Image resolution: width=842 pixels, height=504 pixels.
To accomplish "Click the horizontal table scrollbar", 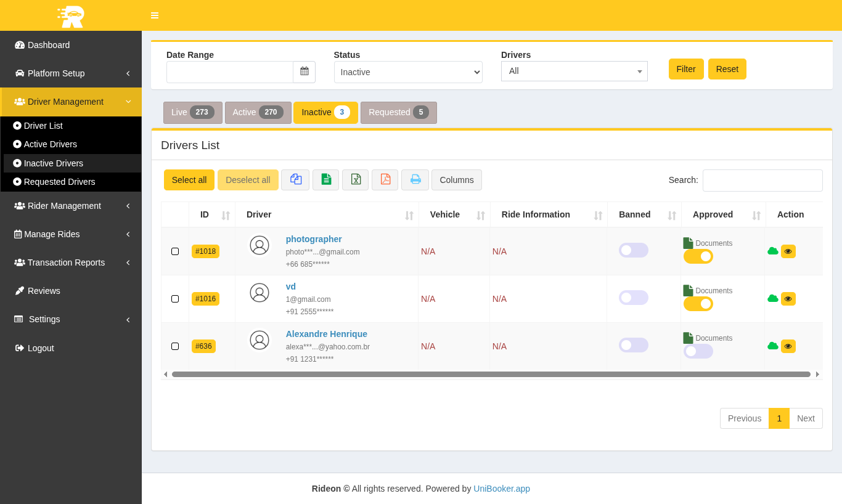I will point(491,375).
